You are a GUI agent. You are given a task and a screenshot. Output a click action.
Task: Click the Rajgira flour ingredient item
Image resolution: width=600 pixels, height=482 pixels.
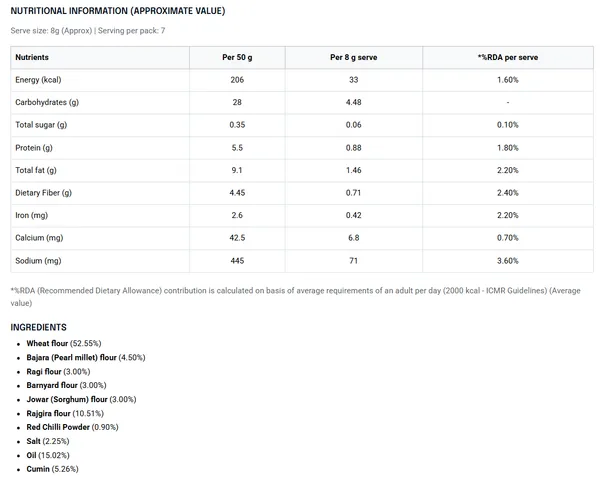(x=65, y=414)
